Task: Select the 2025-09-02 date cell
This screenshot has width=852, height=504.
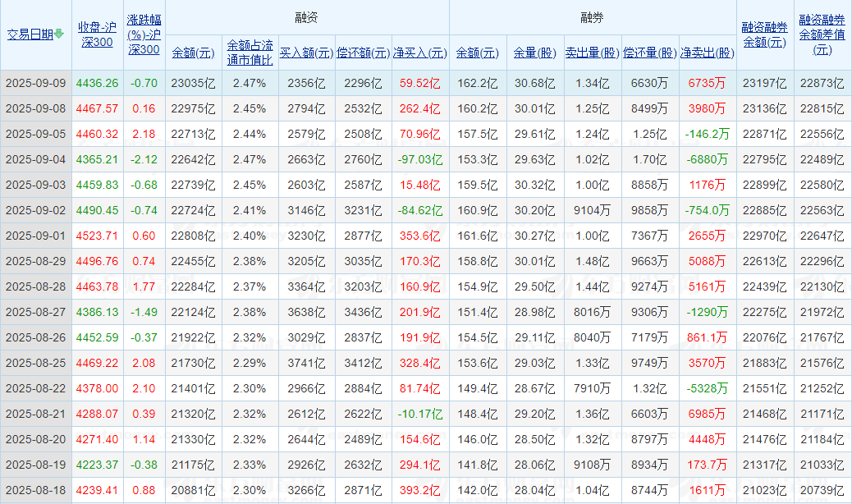Action: coord(36,210)
